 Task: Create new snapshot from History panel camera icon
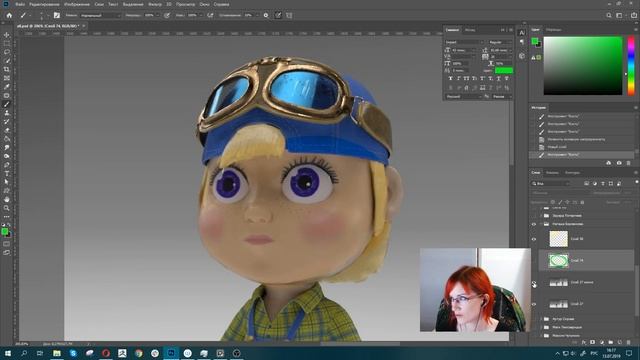tap(619, 163)
